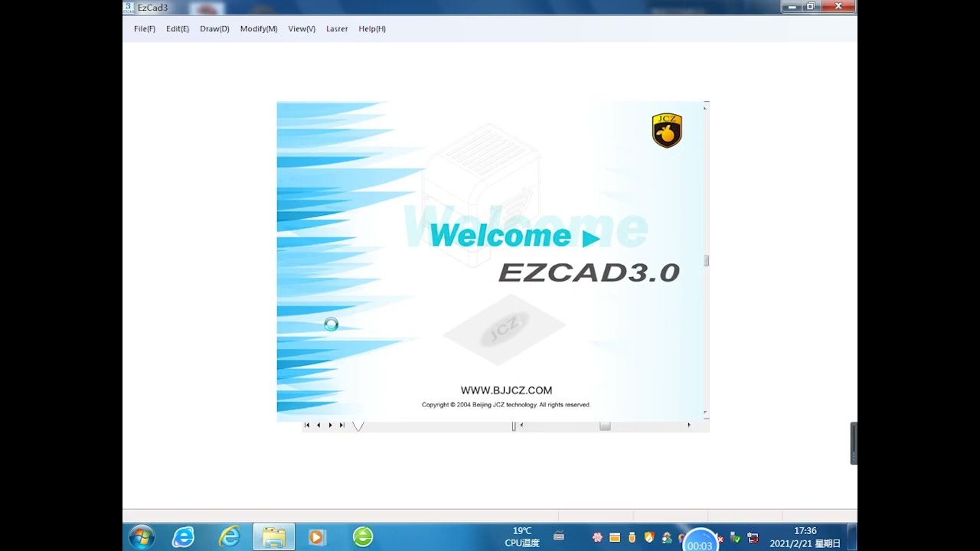The image size is (980, 551).
Task: Open the green browser taskbar icon
Action: pos(363,537)
